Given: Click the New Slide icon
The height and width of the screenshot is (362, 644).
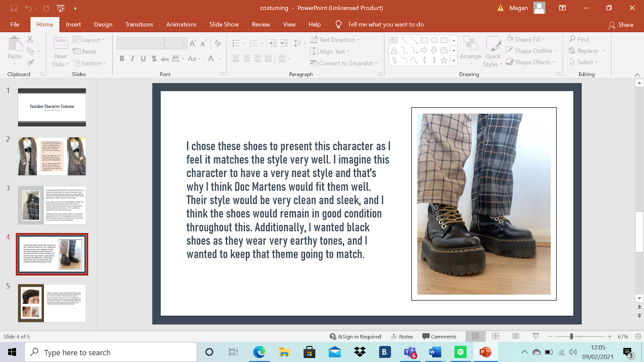Looking at the screenshot, I should point(61,43).
